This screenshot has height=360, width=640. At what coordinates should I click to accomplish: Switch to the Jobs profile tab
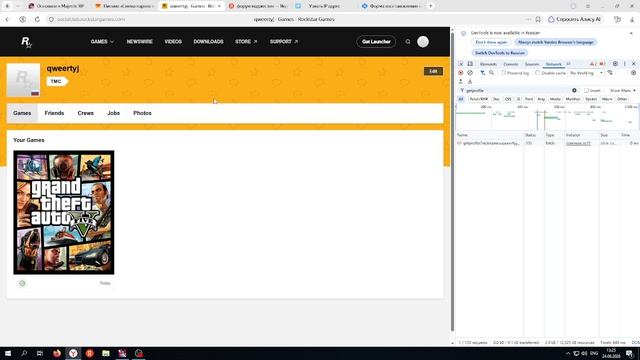pyautogui.click(x=113, y=113)
